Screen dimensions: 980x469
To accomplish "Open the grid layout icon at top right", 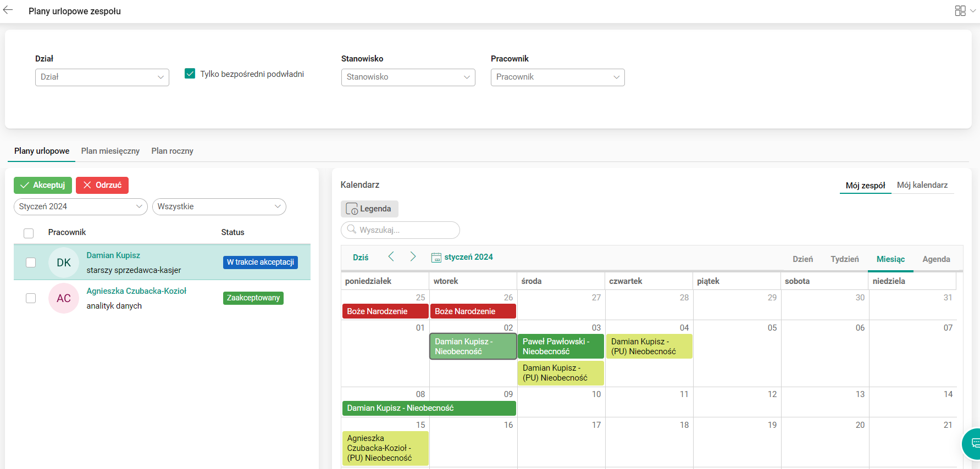I will [x=960, y=11].
